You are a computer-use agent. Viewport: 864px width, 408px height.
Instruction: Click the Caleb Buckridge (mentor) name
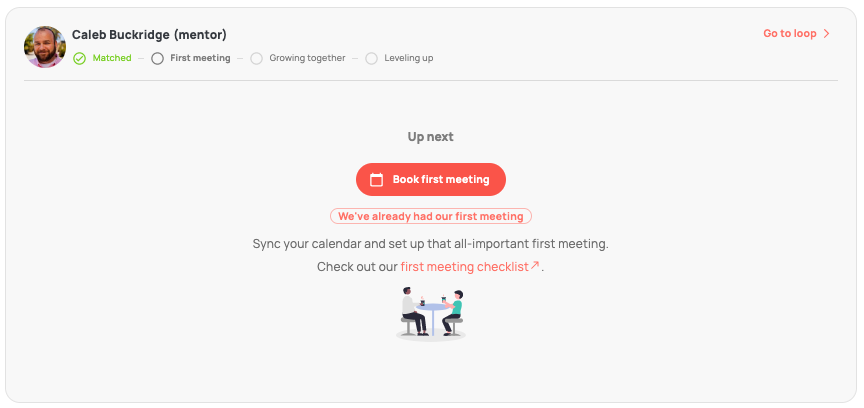[149, 35]
